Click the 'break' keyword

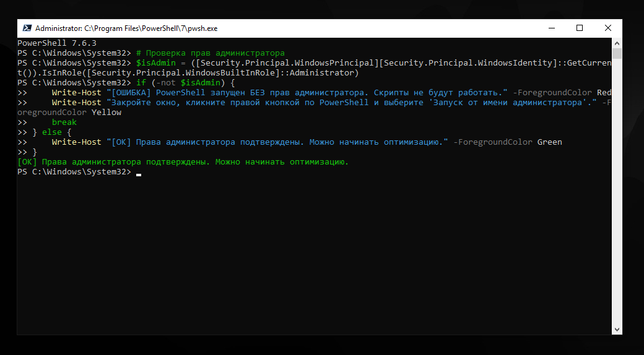[64, 122]
